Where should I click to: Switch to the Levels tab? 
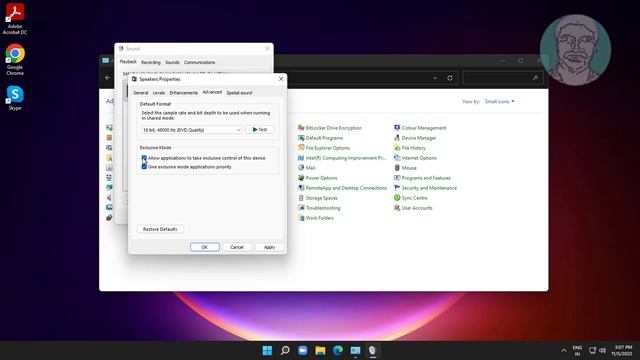tap(159, 93)
